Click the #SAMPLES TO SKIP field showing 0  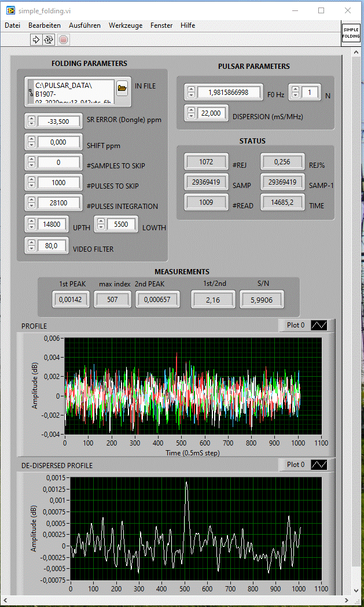click(x=59, y=162)
